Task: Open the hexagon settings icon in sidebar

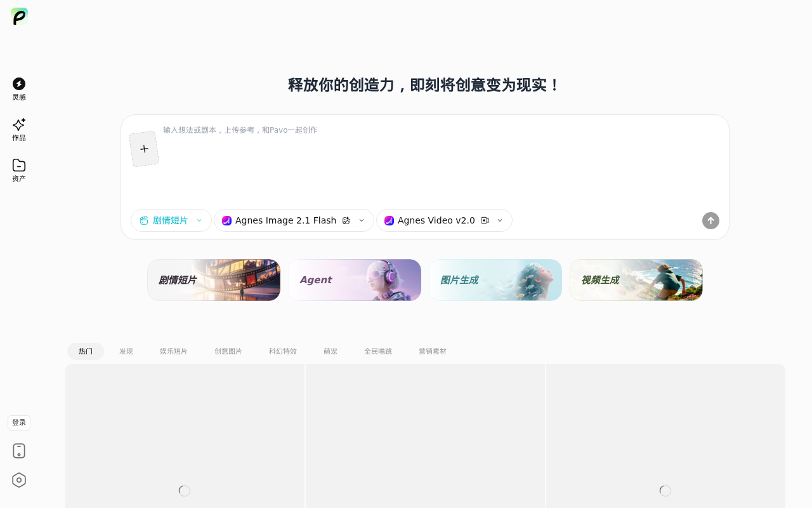Action: pos(19,480)
